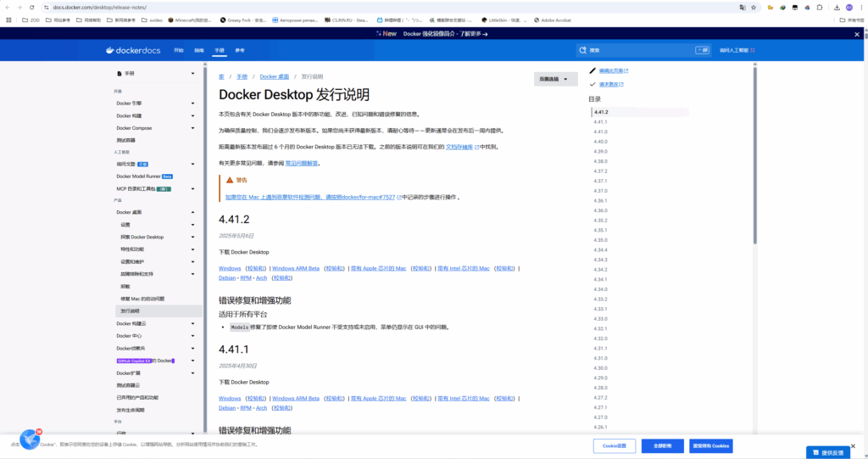
Task: Expand Docker 构建 in sidebar
Action: point(192,116)
